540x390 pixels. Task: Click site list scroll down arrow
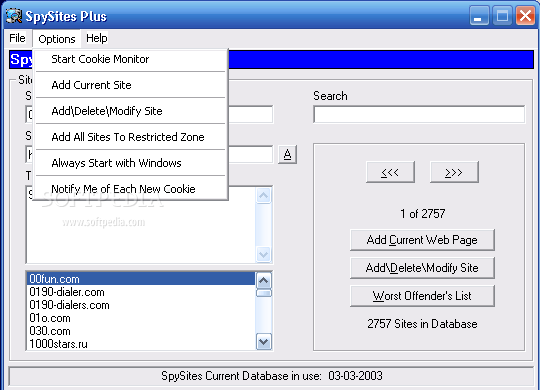click(264, 342)
